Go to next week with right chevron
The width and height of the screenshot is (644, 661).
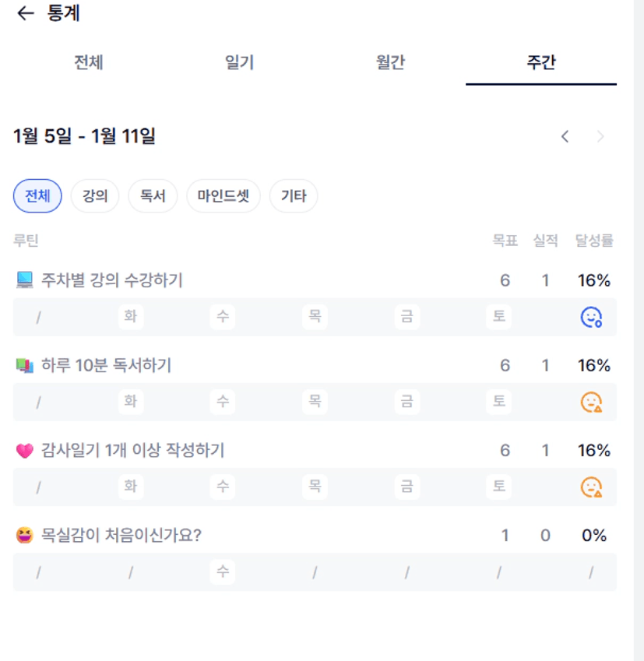click(600, 137)
